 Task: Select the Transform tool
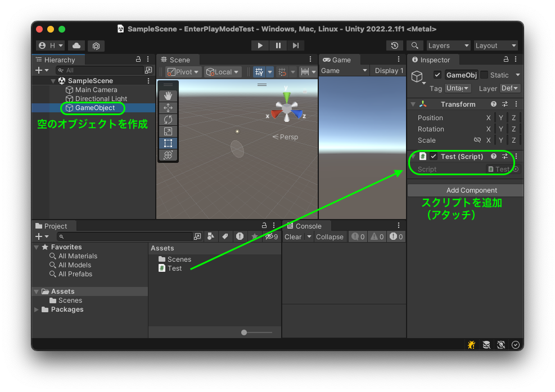click(168, 155)
